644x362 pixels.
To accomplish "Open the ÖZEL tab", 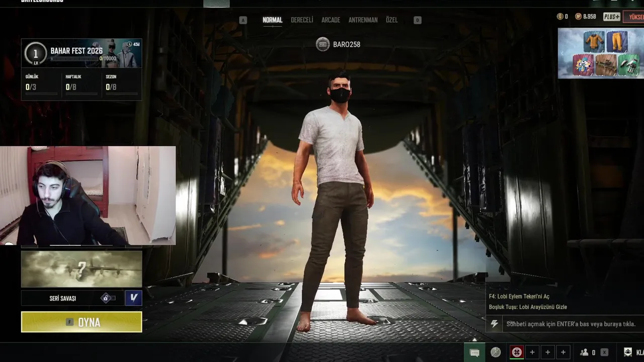I will (391, 20).
